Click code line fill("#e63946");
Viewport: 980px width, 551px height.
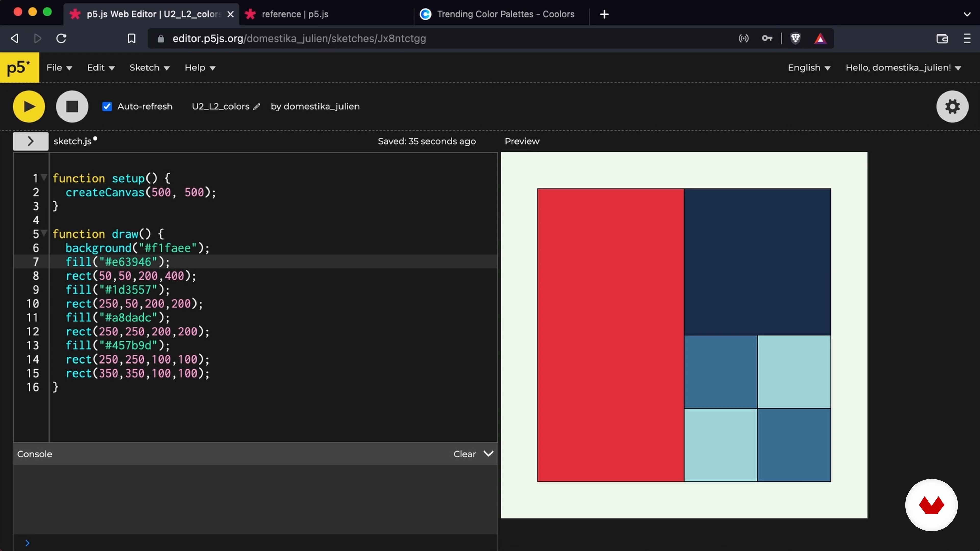tap(118, 262)
